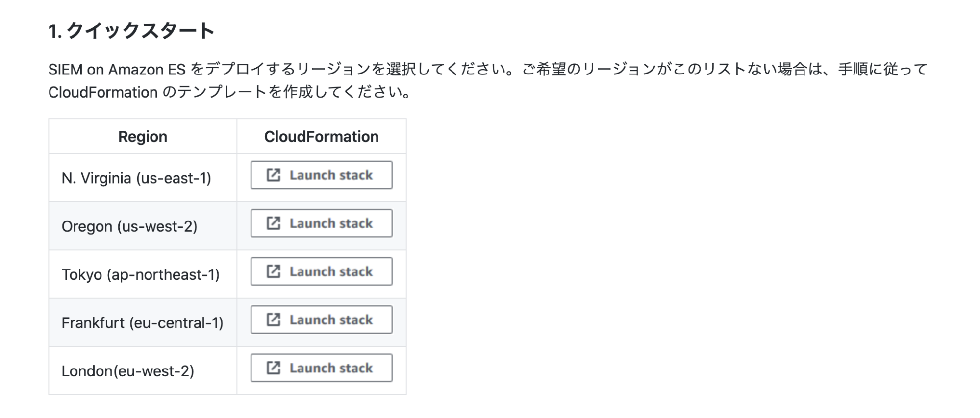
Task: Launch stack for N. Virginia us-east-1
Action: click(322, 175)
